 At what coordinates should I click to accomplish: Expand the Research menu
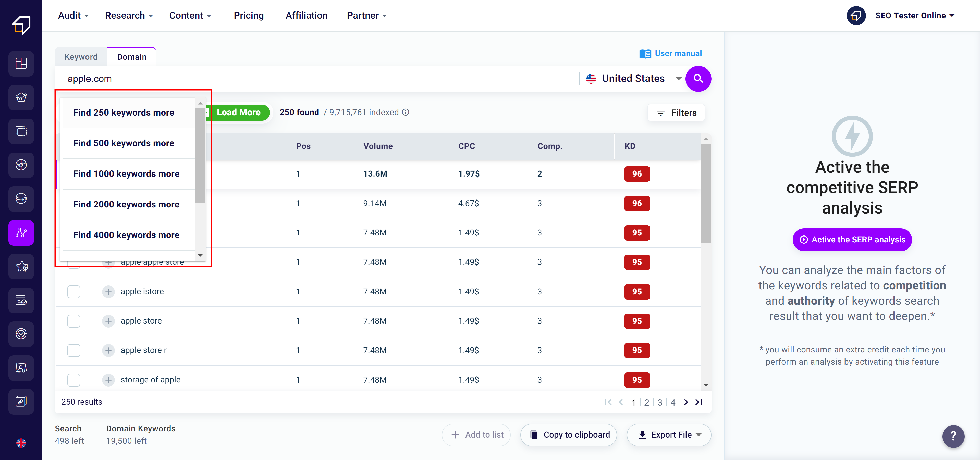(x=129, y=16)
